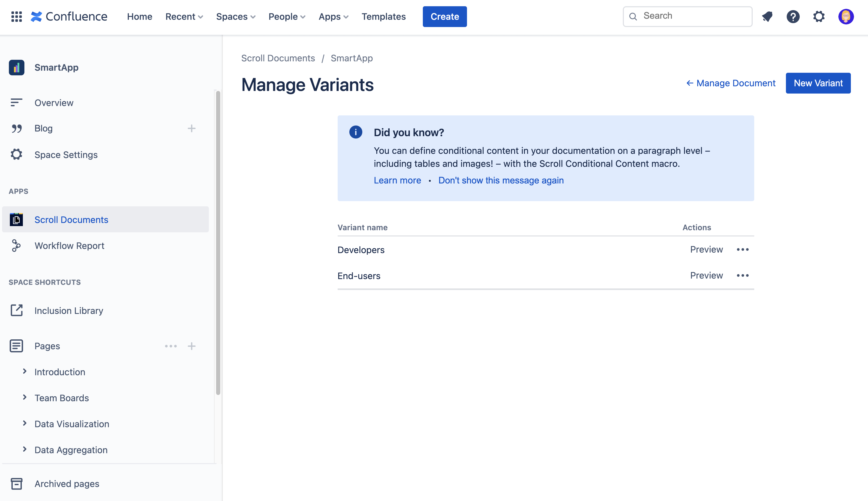The image size is (868, 501).
Task: Open Workflow Report in the sidebar
Action: coord(69,246)
